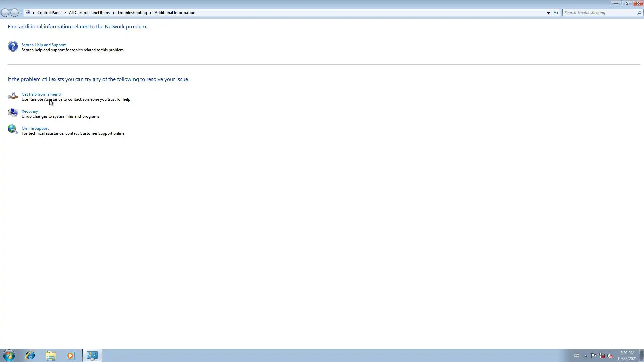Open Windows Explorer folder in taskbar
The width and height of the screenshot is (644, 362).
51,355
